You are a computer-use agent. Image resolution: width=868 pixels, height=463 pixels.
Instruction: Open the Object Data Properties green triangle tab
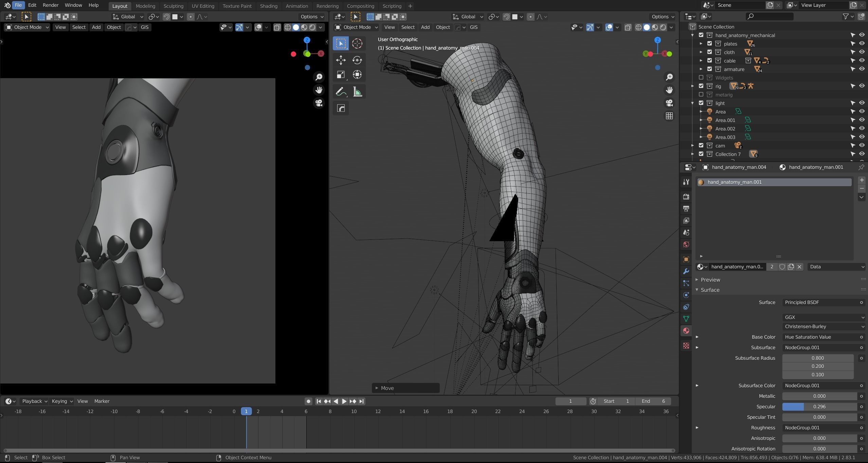pyautogui.click(x=686, y=319)
